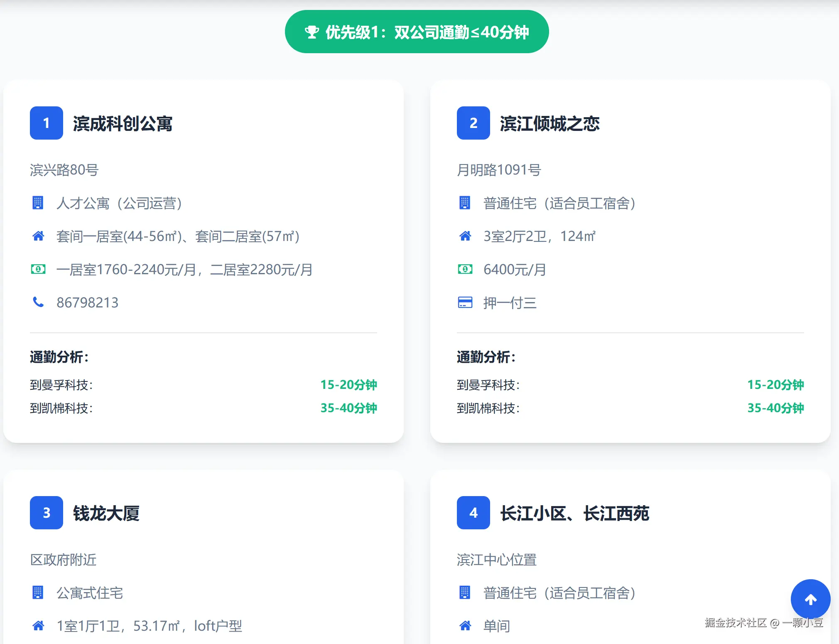
Task: Click the house icon beside 3室2厅2卫
Action: 465,236
